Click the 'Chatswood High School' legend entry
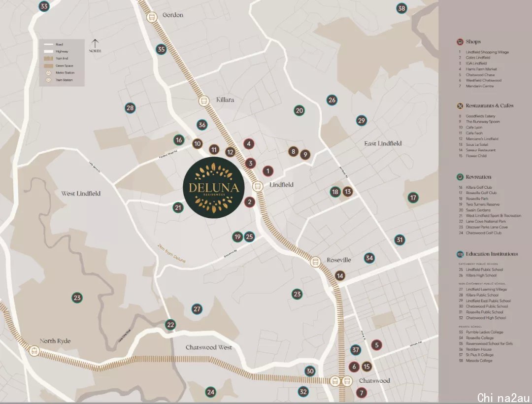This screenshot has height=404, width=532. (486, 318)
